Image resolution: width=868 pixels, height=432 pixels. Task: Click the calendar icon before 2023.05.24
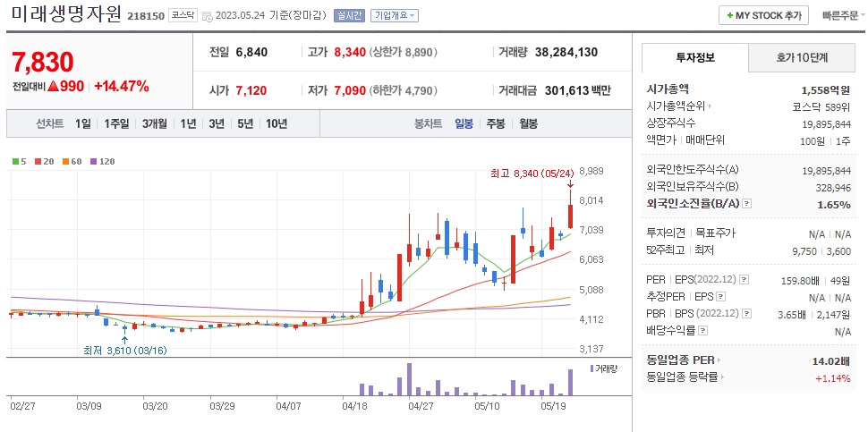207,16
